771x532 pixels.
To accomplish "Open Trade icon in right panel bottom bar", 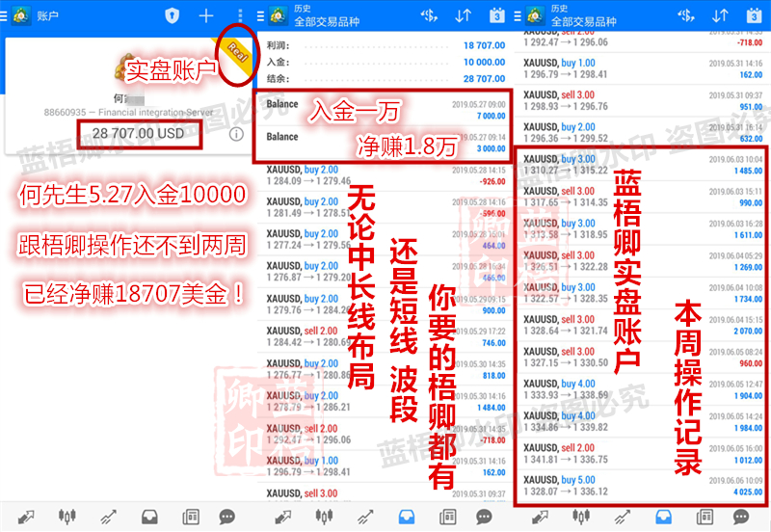I will click(x=623, y=518).
